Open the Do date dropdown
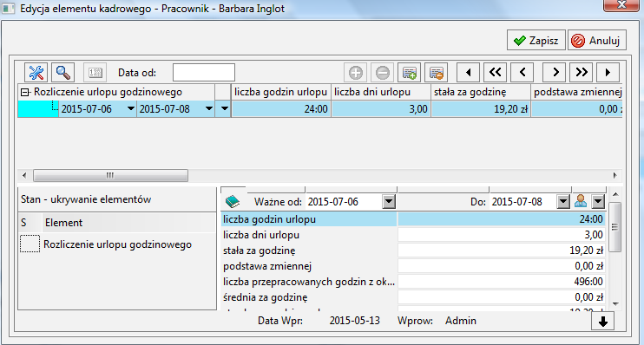This screenshot has width=644, height=345. (563, 202)
